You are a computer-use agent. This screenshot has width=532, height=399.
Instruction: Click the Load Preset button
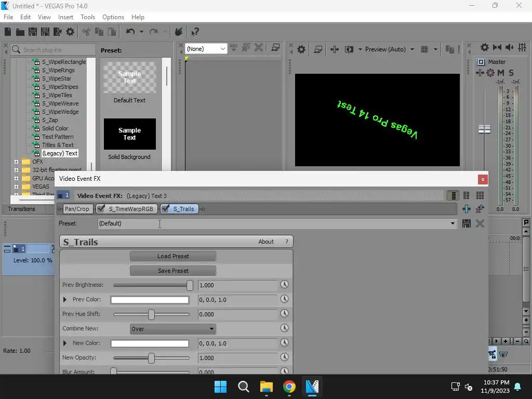pos(173,256)
